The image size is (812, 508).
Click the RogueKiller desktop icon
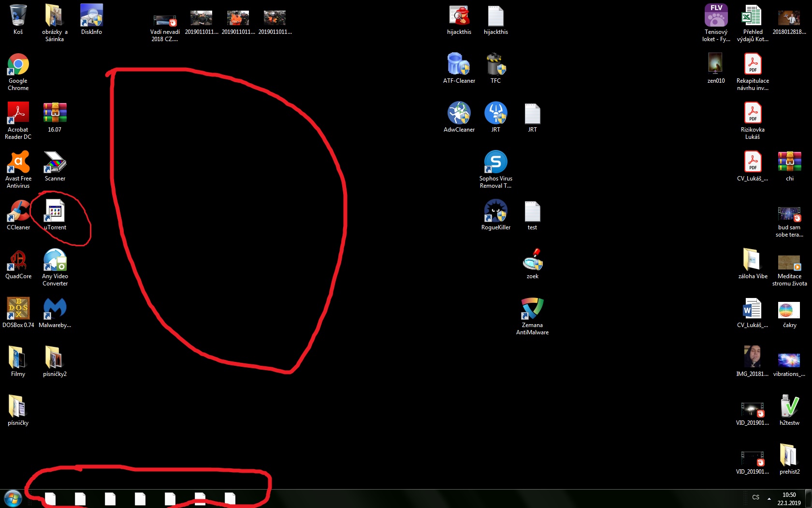point(495,212)
